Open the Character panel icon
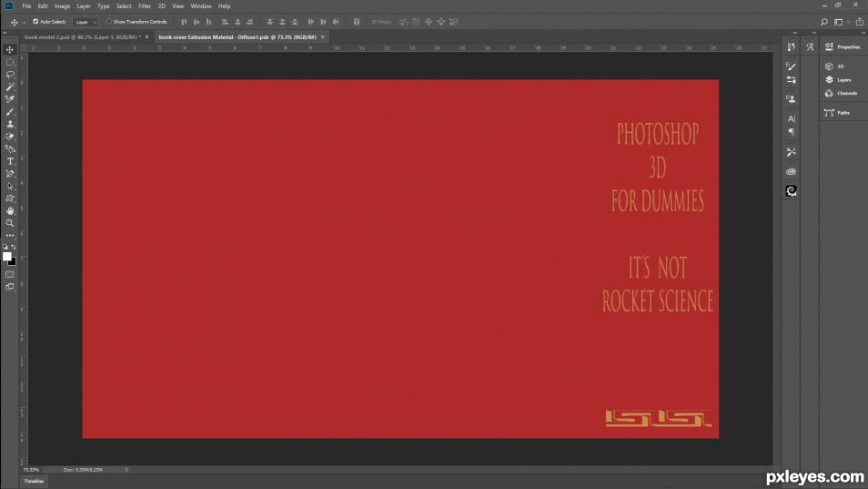 pos(791,118)
